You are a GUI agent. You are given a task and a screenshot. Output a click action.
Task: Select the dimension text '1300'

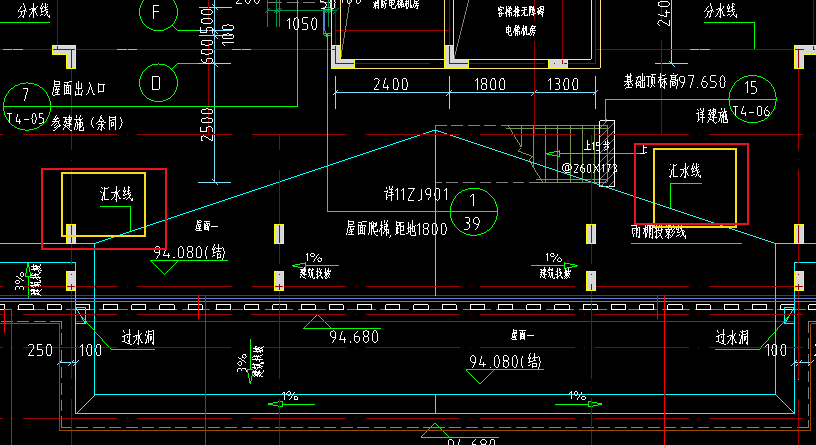tap(563, 84)
